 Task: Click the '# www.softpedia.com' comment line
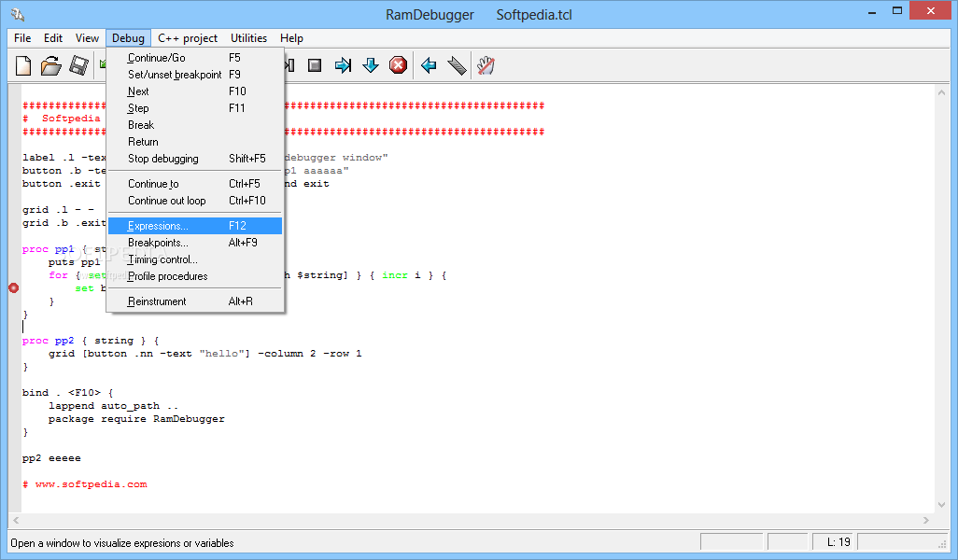point(85,484)
